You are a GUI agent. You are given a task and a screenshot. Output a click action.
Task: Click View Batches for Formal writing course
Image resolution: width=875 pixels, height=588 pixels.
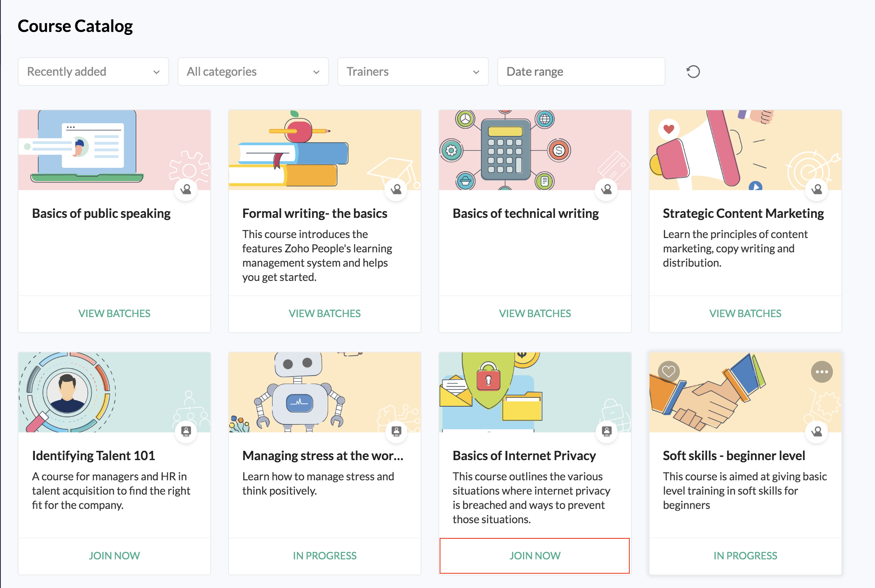pyautogui.click(x=324, y=313)
